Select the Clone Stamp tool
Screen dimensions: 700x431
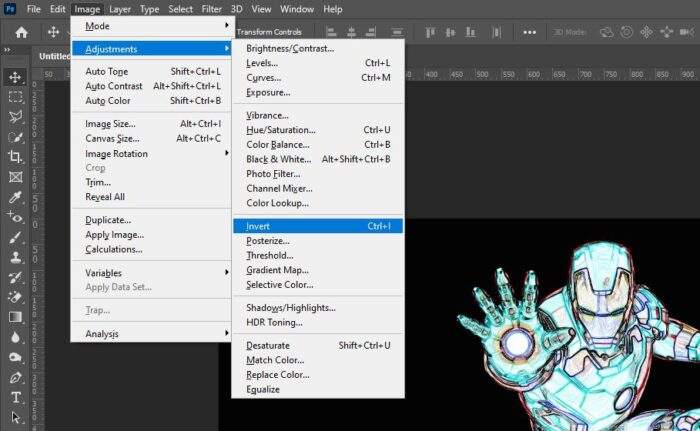(x=15, y=257)
